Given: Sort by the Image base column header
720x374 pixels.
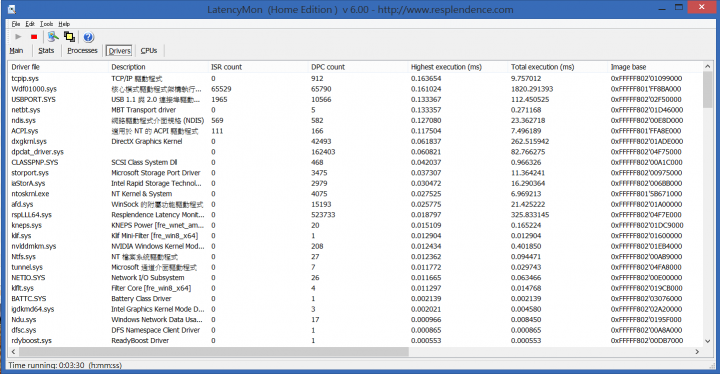Looking at the screenshot, I should pos(655,67).
